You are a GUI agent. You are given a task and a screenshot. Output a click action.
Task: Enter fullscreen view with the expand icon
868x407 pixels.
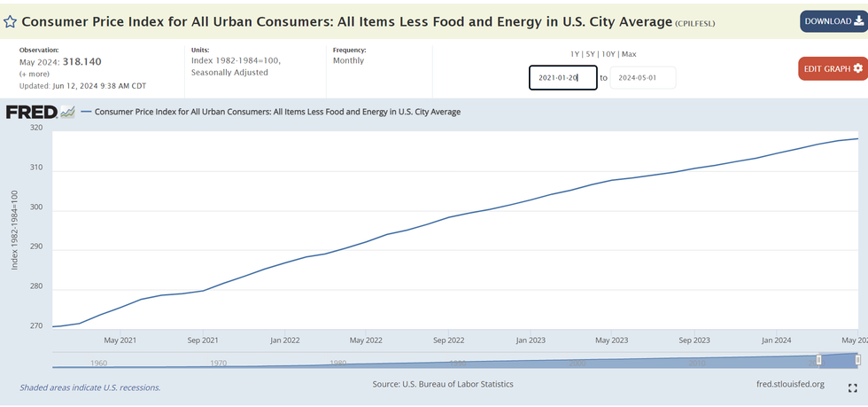pyautogui.click(x=852, y=387)
